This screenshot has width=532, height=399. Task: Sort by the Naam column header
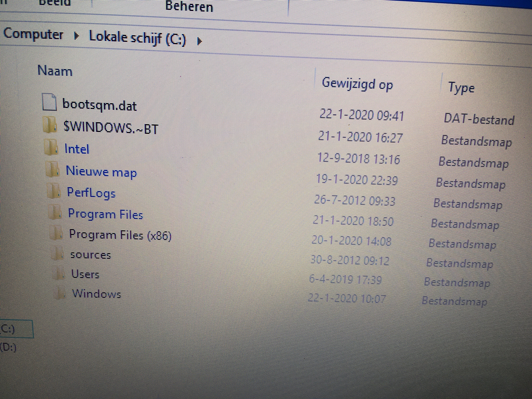tap(55, 71)
